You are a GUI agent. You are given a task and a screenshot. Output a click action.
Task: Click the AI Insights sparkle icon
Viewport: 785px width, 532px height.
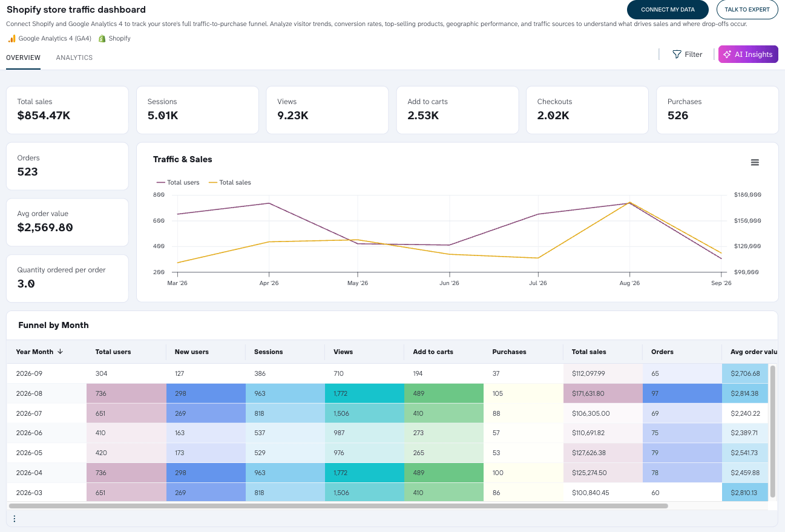pyautogui.click(x=728, y=54)
